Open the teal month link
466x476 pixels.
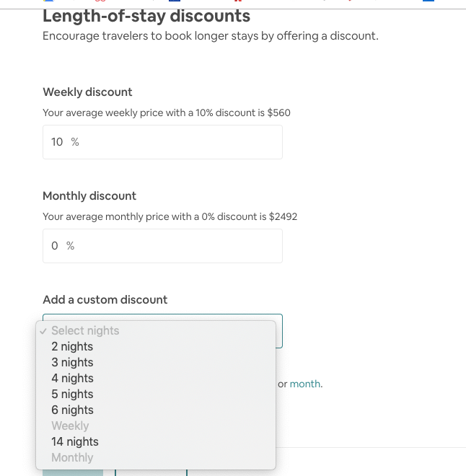click(305, 384)
